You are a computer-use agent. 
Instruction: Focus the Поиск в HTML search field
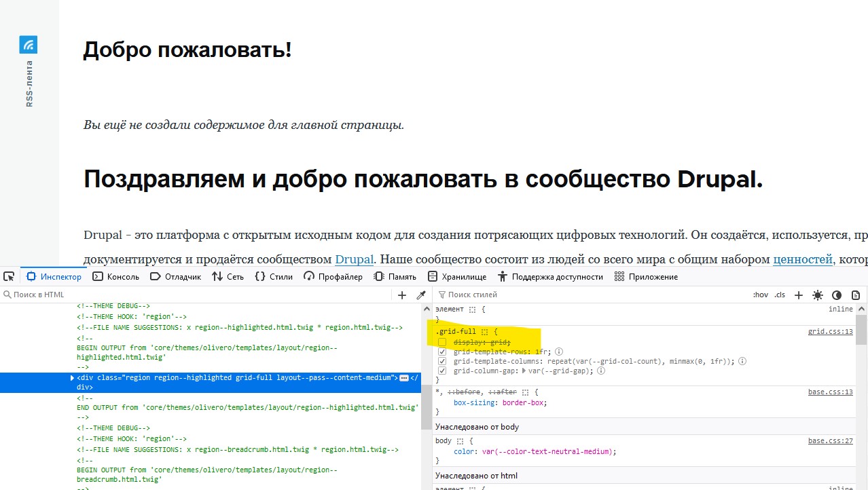click(x=197, y=295)
